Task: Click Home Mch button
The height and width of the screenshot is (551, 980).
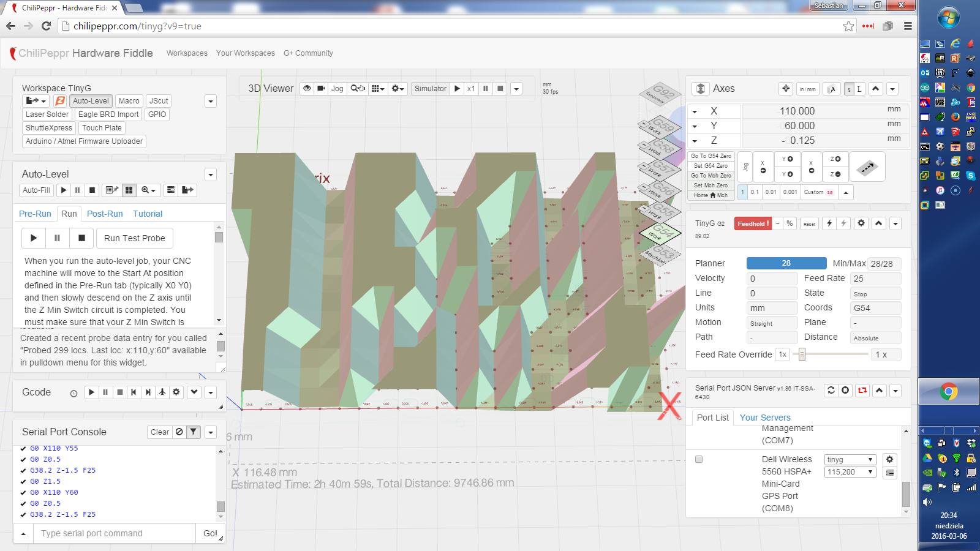Action: pyautogui.click(x=711, y=195)
